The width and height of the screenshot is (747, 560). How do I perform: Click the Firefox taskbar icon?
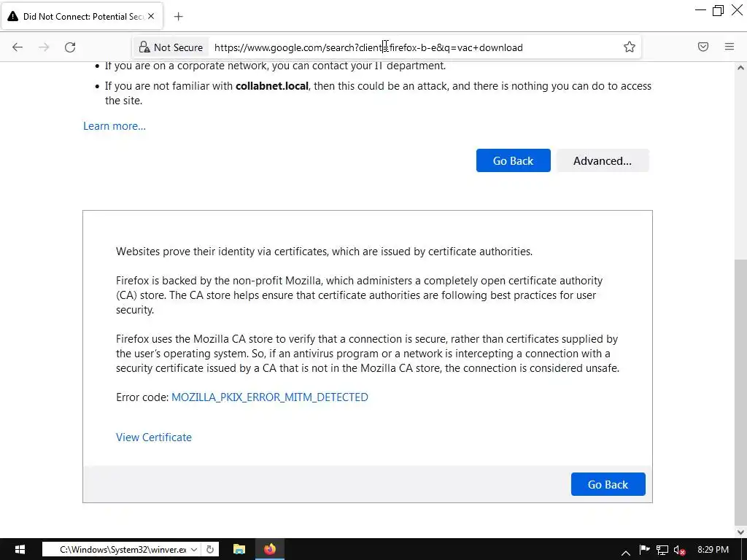click(270, 550)
